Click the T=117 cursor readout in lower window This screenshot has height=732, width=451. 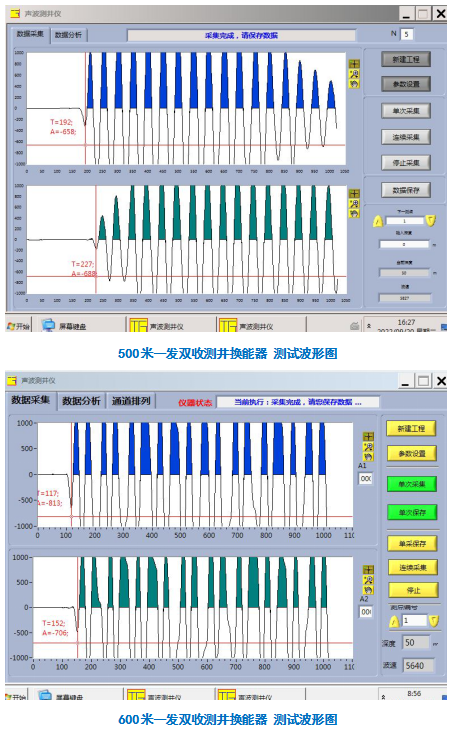49,498
